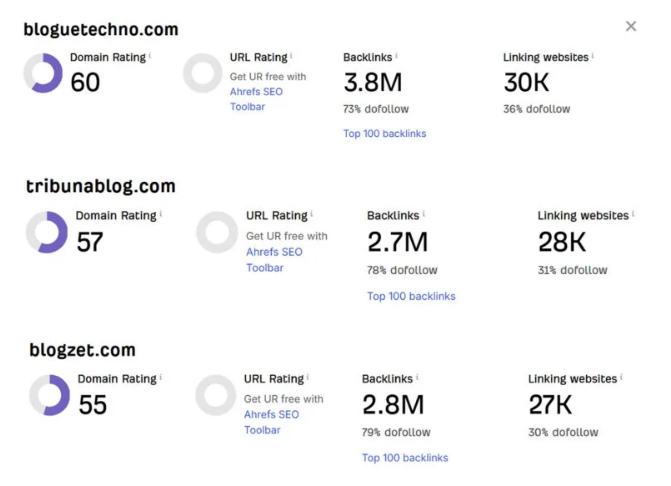Open Ahrefs SEO Toolbar link under tribunablog.com

[x=274, y=260]
